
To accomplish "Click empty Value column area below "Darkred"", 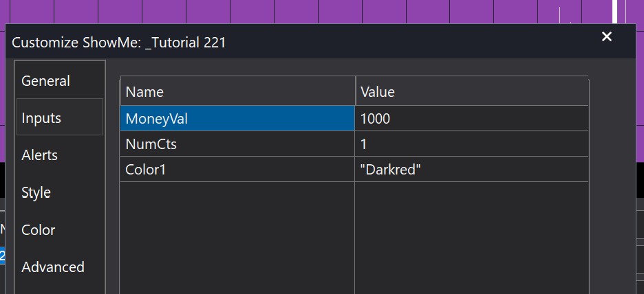I will point(471,234).
